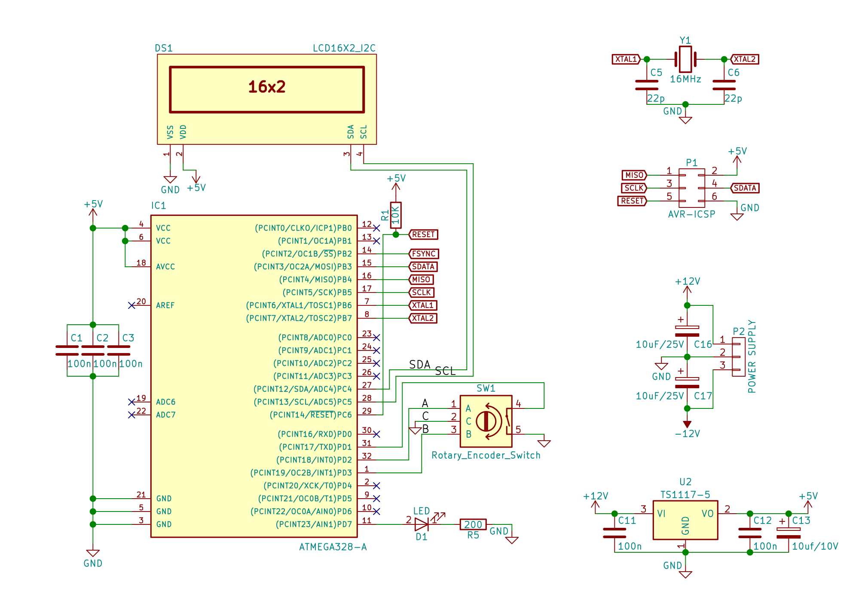Click the (PCINT13/SCL/ADC5)PC5 pin name
The height and width of the screenshot is (603, 868).
pos(303,402)
